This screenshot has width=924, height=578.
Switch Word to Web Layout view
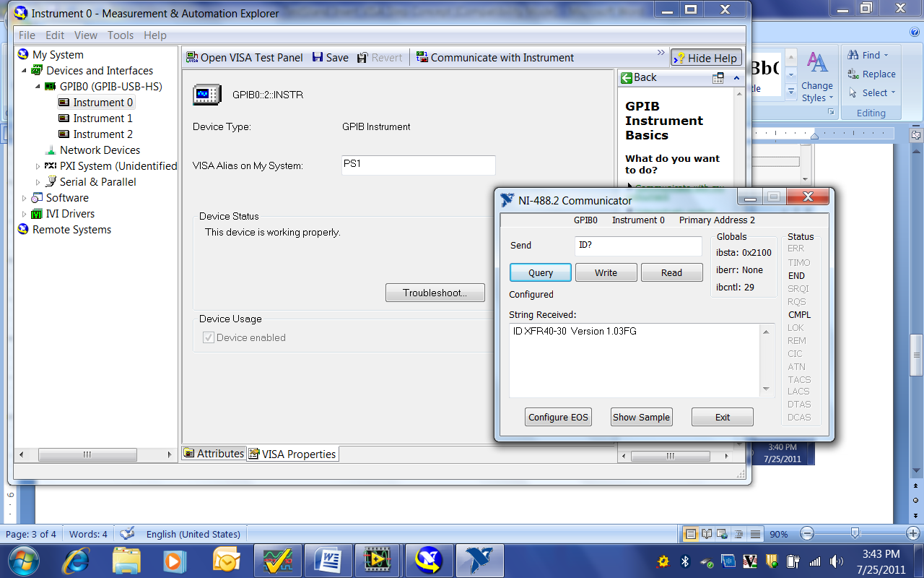tap(723, 535)
